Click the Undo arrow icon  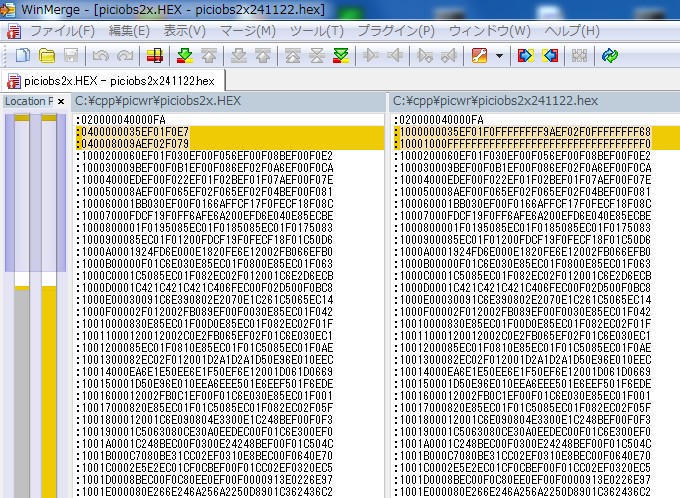coord(101,56)
